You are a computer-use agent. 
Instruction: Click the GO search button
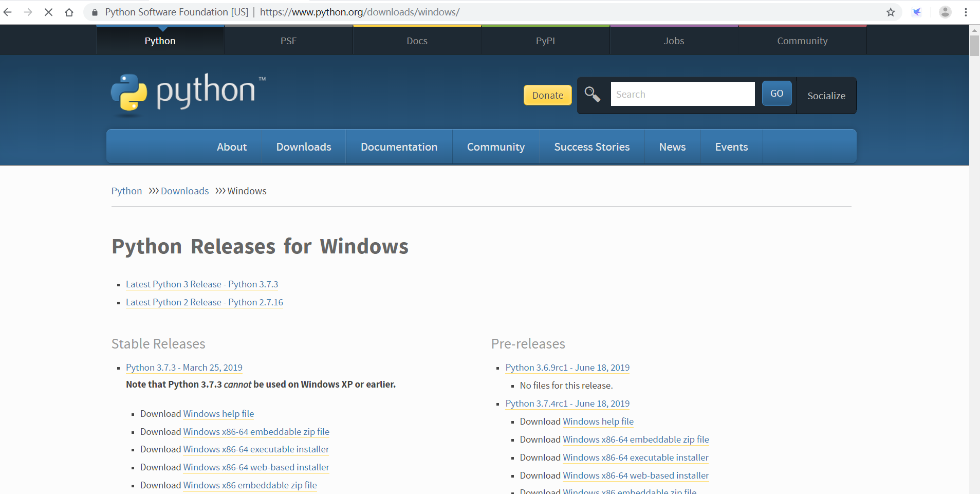tap(776, 94)
